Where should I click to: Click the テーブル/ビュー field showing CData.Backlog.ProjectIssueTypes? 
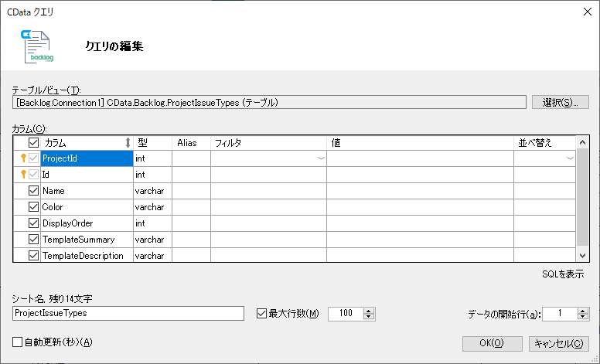click(x=269, y=103)
